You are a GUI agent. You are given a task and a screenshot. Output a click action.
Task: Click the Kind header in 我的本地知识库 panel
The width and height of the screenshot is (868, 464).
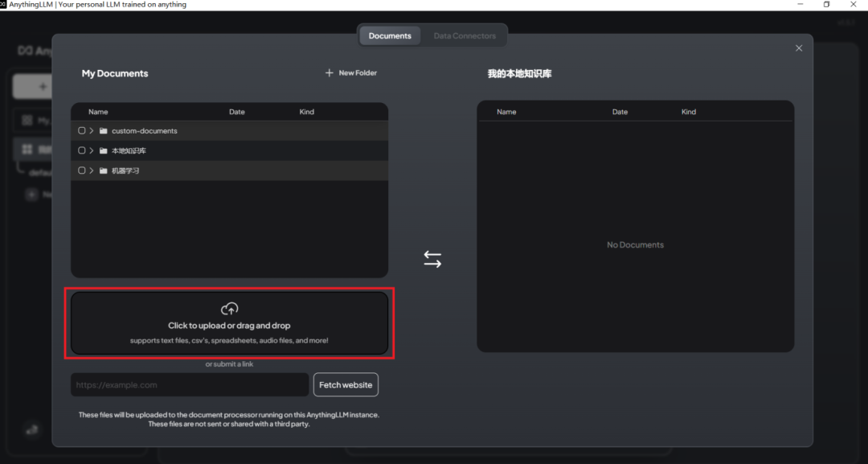(x=689, y=112)
